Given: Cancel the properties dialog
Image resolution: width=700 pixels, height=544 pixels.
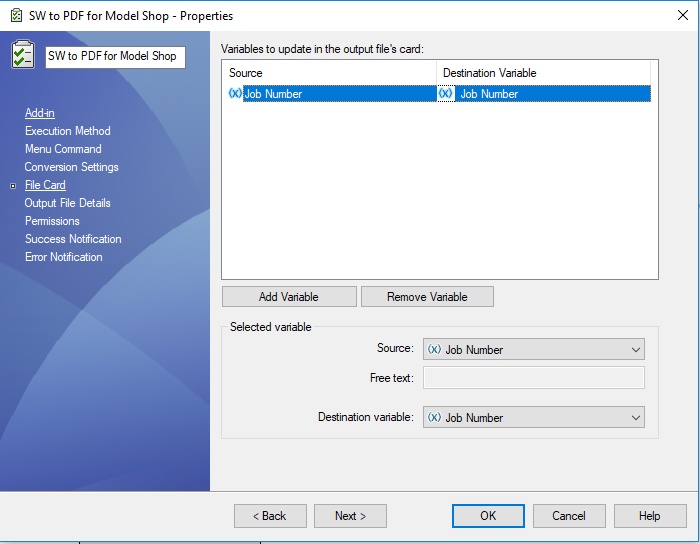Looking at the screenshot, I should pyautogui.click(x=569, y=516).
